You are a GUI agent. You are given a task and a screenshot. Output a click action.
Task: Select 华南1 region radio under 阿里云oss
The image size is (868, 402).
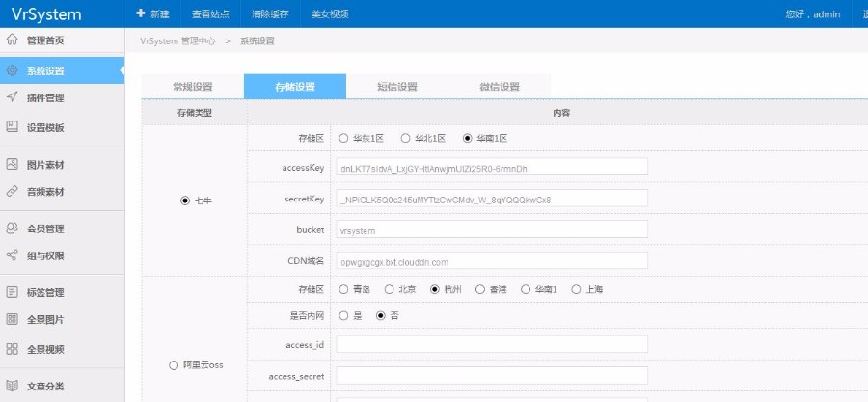[x=526, y=289]
